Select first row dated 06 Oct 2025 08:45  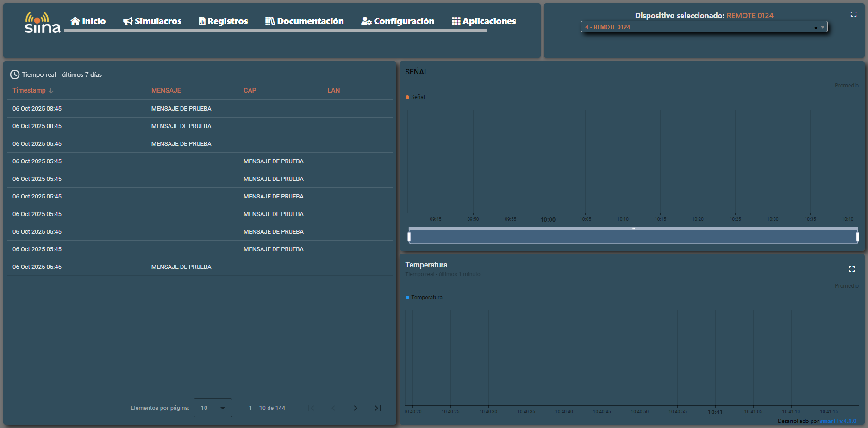pos(37,109)
